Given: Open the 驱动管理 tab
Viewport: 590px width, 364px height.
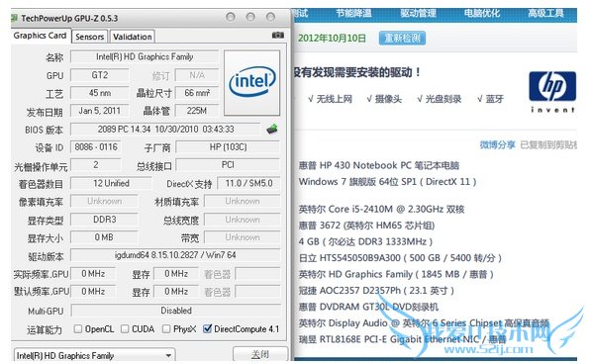Looking at the screenshot, I should pos(418,14).
